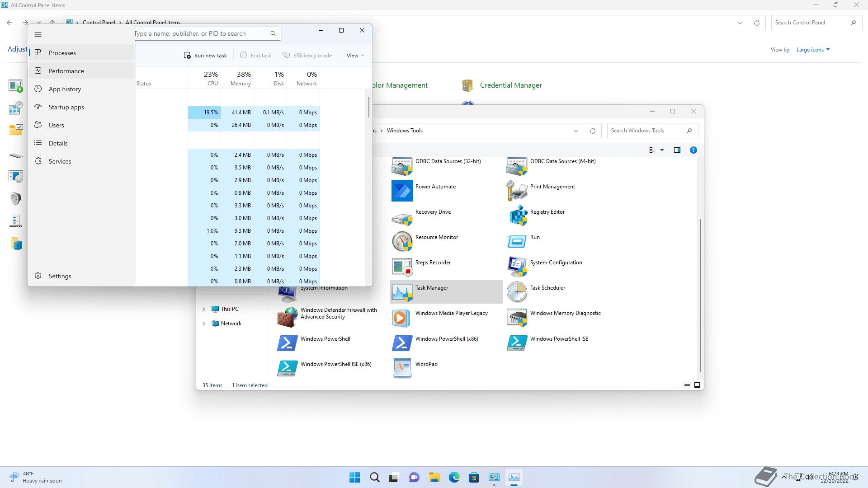
Task: Open Details page in Task Manager
Action: [x=81, y=143]
